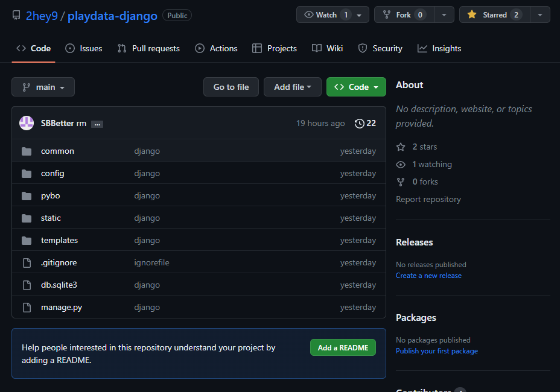Click the manage.py file icon
Image resolution: width=560 pixels, height=392 pixels.
(27, 308)
